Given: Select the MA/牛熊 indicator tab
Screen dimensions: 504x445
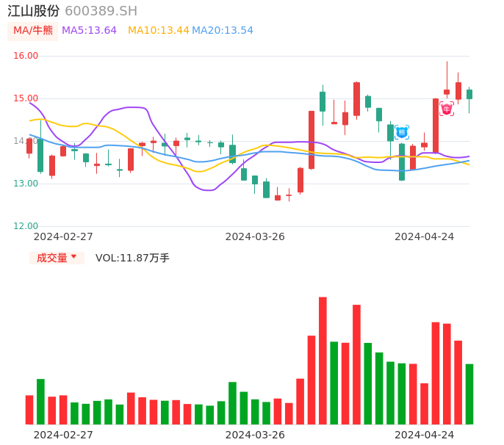Looking at the screenshot, I should tap(32, 30).
